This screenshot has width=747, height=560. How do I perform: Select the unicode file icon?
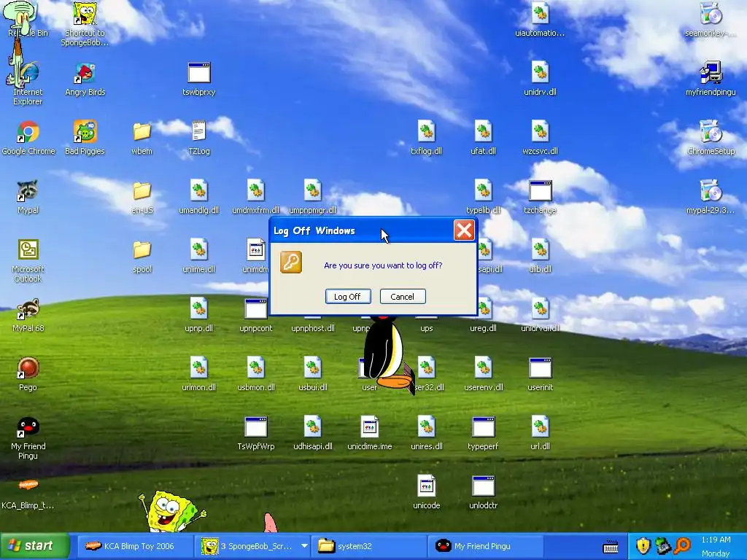(426, 492)
